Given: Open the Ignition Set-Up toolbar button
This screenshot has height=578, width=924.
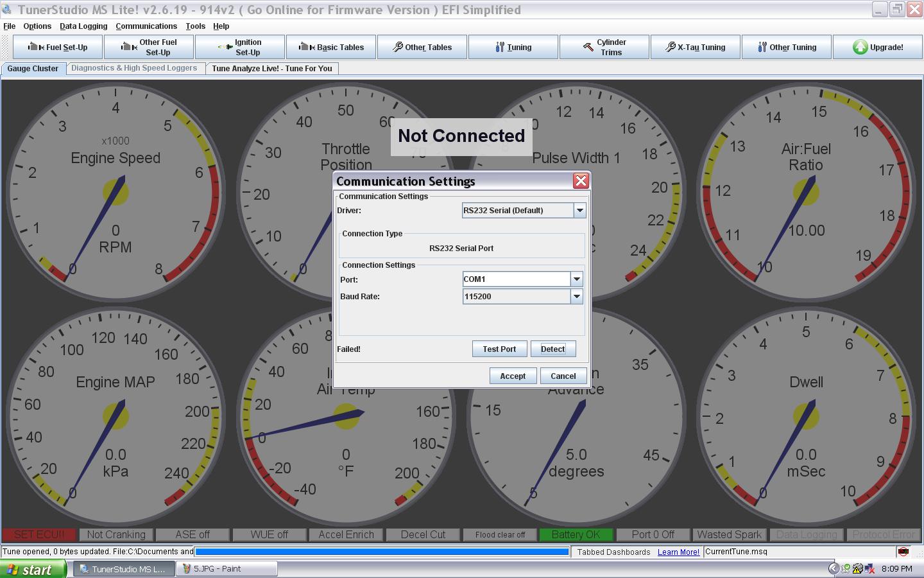Looking at the screenshot, I should [x=240, y=47].
